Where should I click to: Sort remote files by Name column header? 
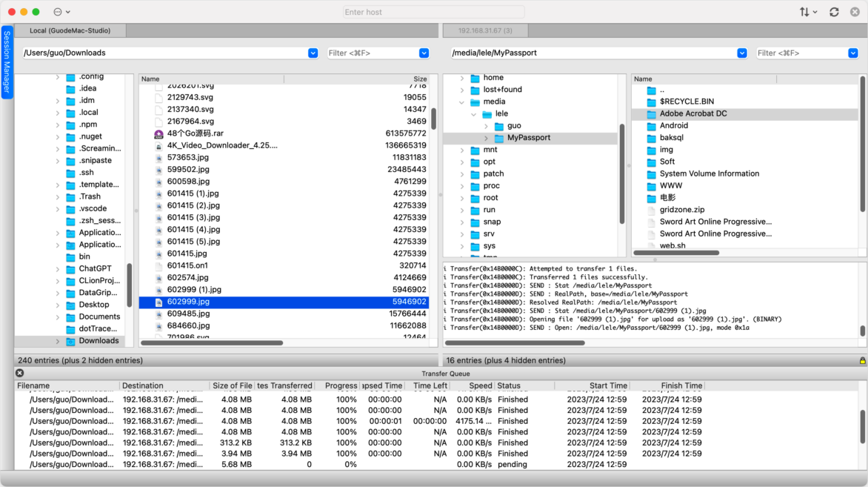(x=704, y=79)
